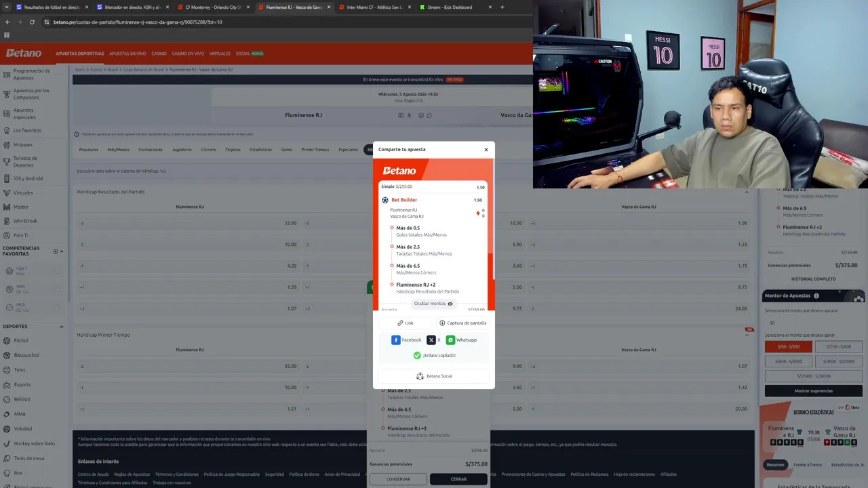Switch to Más/Menos market tab

click(x=118, y=150)
